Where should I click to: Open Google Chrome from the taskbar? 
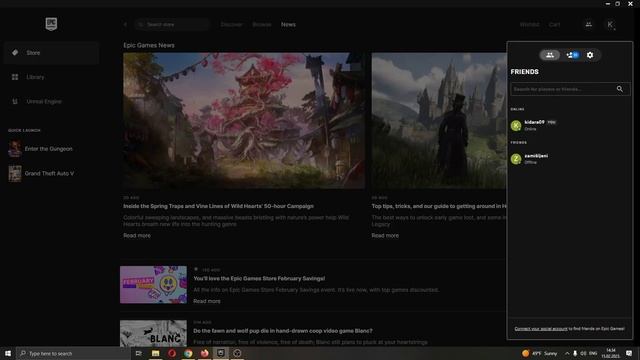(x=188, y=353)
